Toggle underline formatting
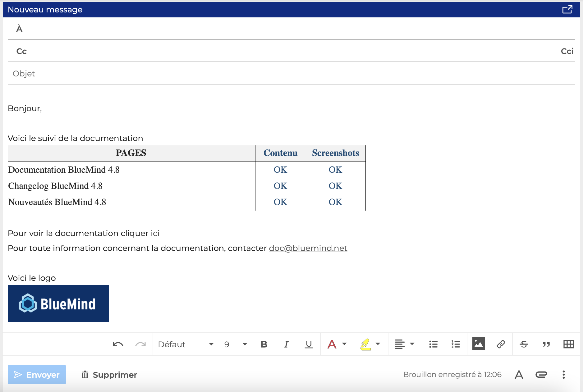The width and height of the screenshot is (583, 392). click(309, 344)
